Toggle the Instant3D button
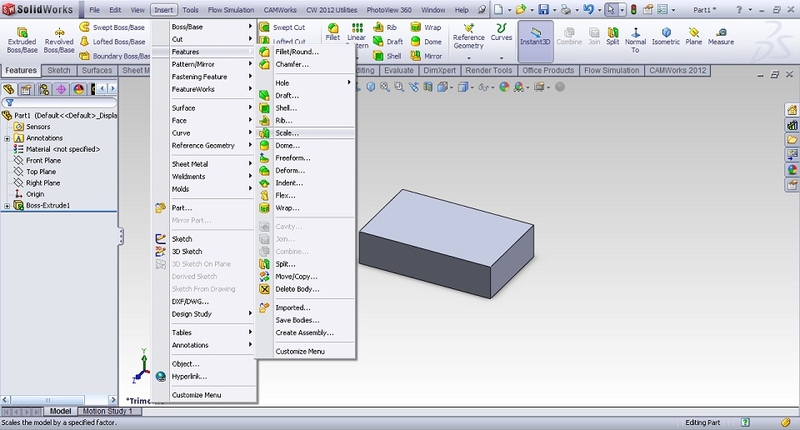 (x=536, y=36)
